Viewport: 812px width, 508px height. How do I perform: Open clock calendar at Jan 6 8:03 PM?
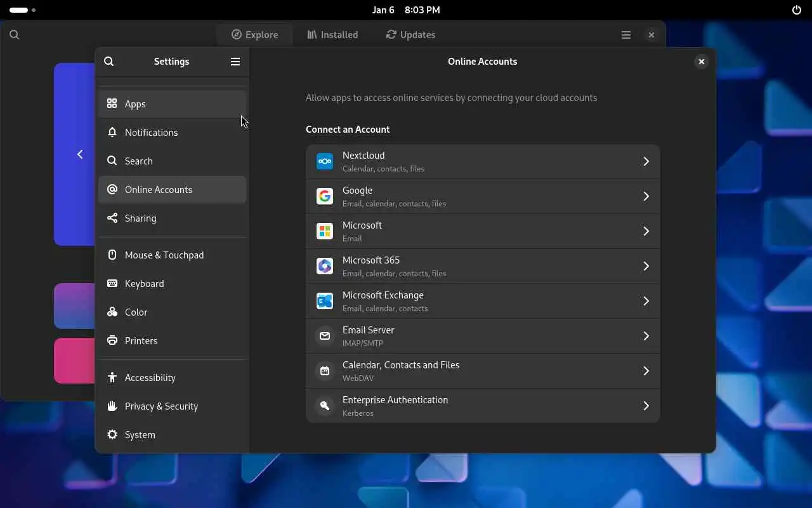(406, 10)
